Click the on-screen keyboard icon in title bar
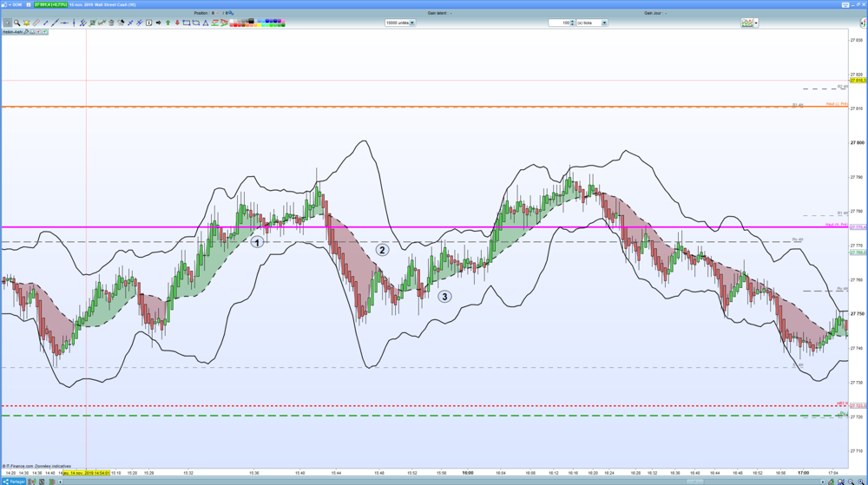 (845, 4)
